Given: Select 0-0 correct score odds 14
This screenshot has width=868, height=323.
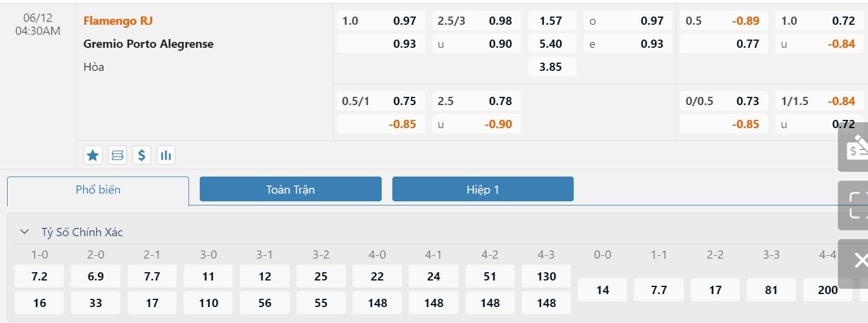Looking at the screenshot, I should coord(602,290).
